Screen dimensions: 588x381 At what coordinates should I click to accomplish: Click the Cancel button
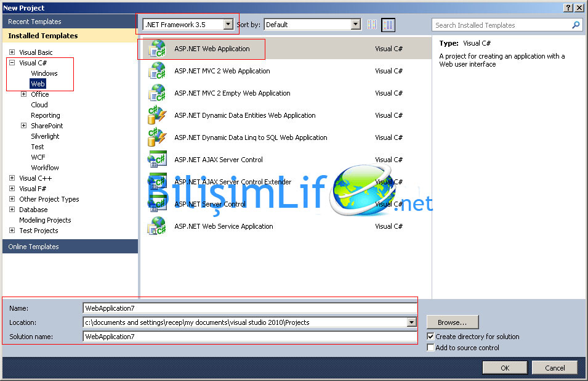(555, 368)
